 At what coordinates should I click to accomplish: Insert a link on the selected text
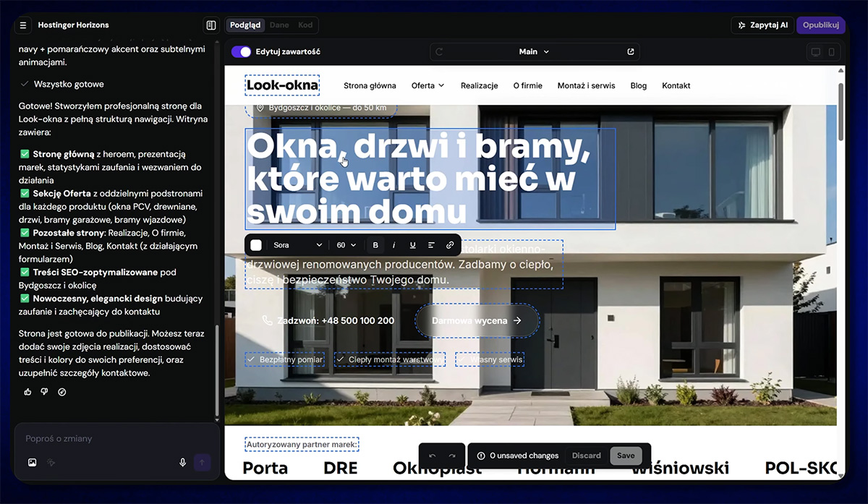[450, 245]
